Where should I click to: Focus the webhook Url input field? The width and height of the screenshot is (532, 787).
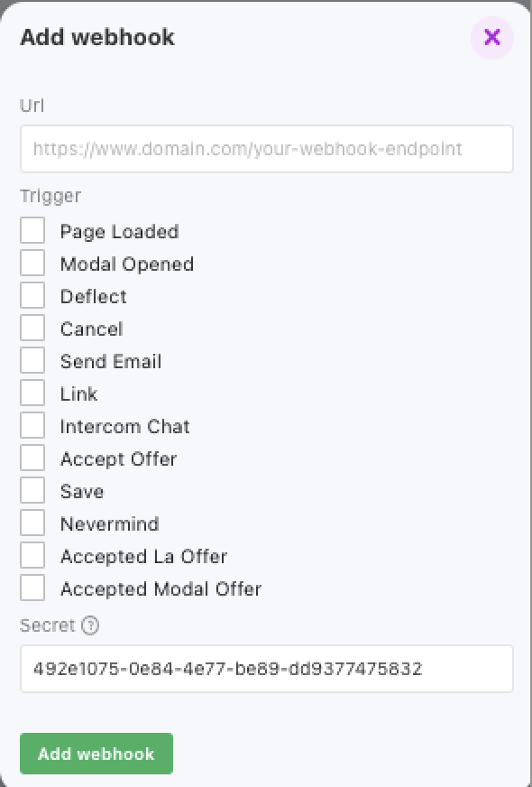tap(266, 149)
